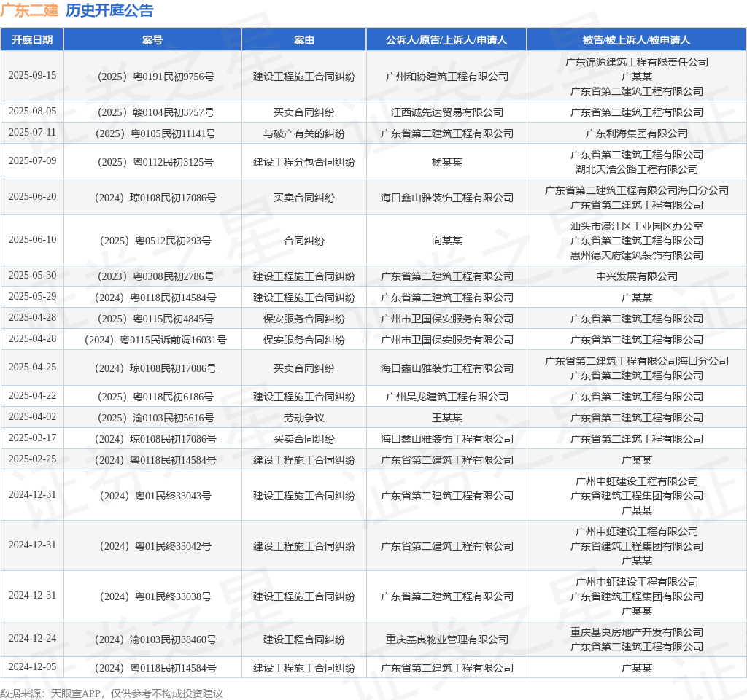The height and width of the screenshot is (700, 747).
Task: Click the cause 劳动争议
Action: coord(304,418)
